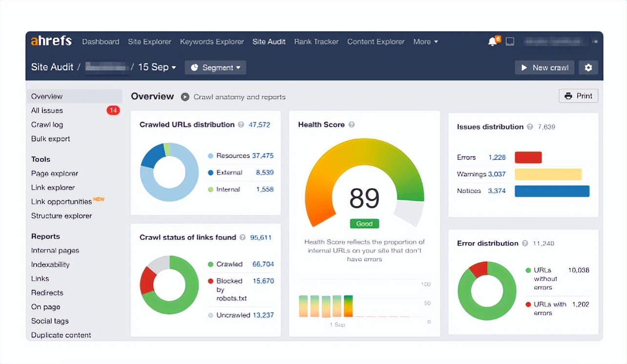Click help icon beside Issues distribution
This screenshot has height=364, width=627.
pos(529,127)
